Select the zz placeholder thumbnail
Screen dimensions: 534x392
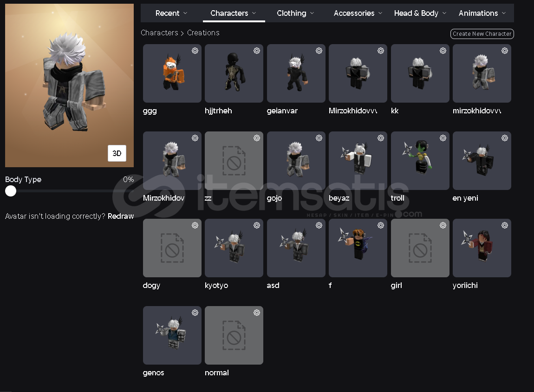pos(234,161)
